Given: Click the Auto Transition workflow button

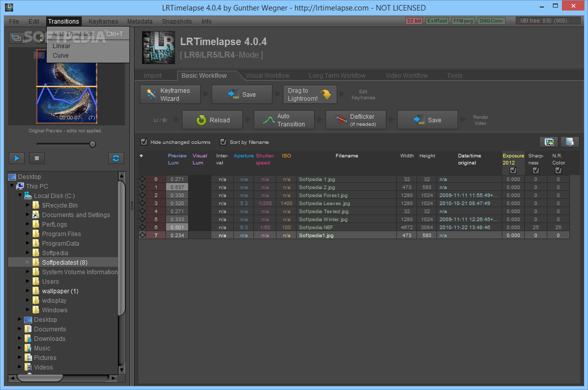Looking at the screenshot, I should click(x=284, y=120).
